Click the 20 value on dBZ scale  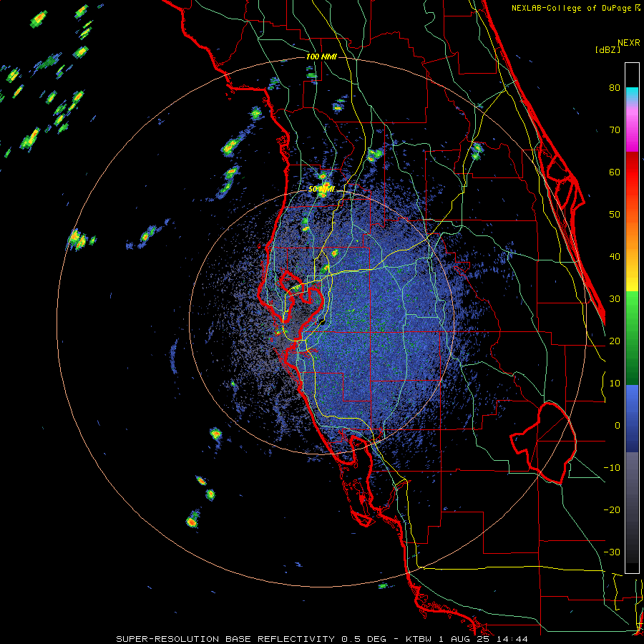point(615,341)
